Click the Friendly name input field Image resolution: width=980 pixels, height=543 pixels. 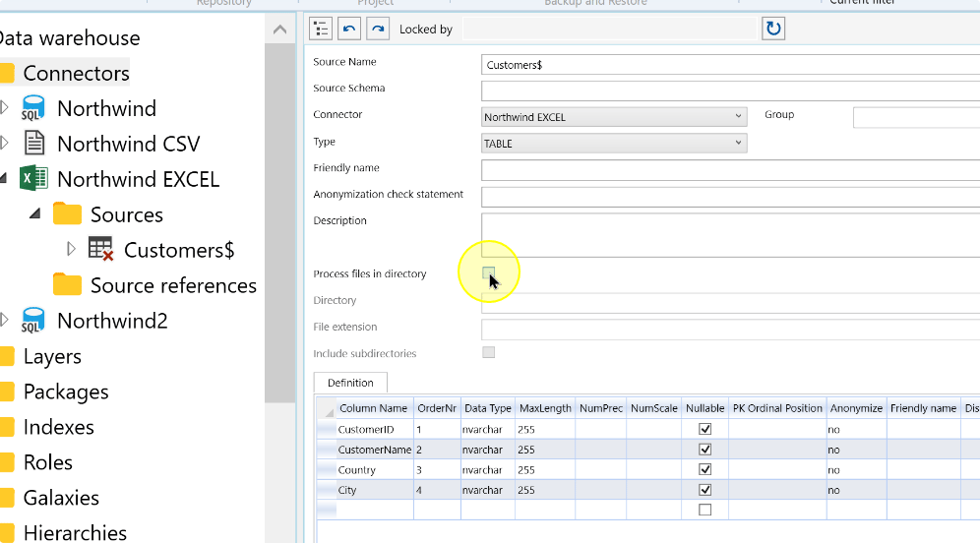[730, 170]
